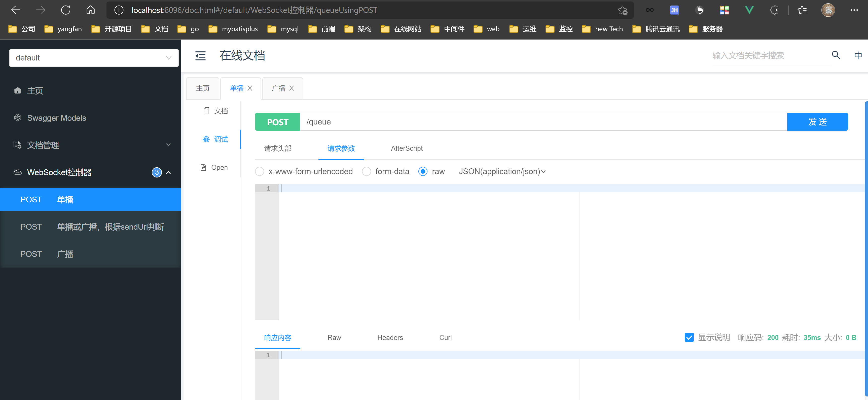
Task: Expand JSON(application/json) content type dropdown
Action: [x=502, y=172]
